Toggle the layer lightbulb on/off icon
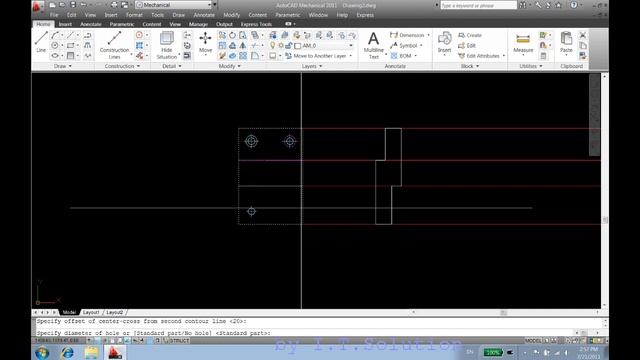Screen dimensions: 640x360 (273, 45)
